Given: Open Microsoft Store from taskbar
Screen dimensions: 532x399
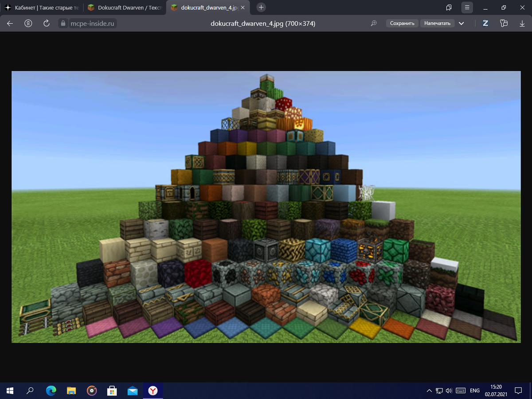Looking at the screenshot, I should [x=112, y=391].
